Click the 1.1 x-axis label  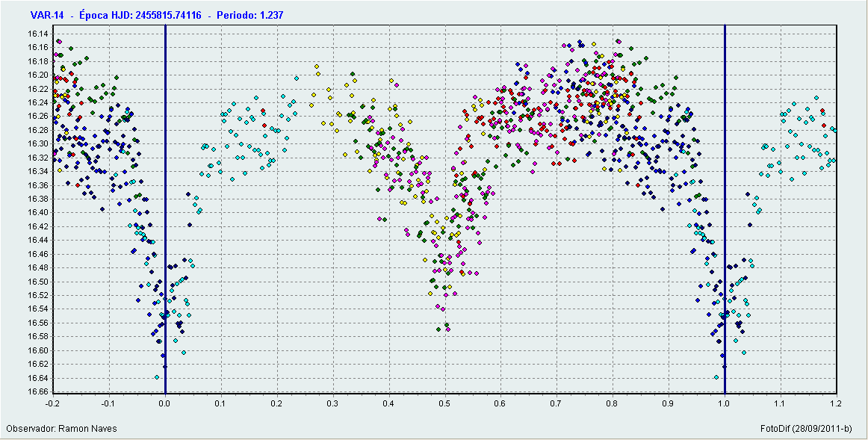pyautogui.click(x=781, y=404)
